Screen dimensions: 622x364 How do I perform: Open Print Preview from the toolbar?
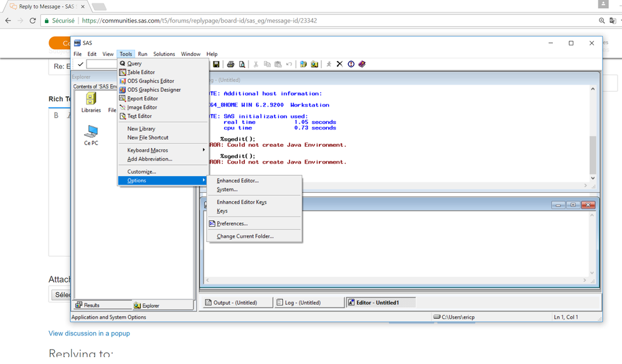point(242,64)
